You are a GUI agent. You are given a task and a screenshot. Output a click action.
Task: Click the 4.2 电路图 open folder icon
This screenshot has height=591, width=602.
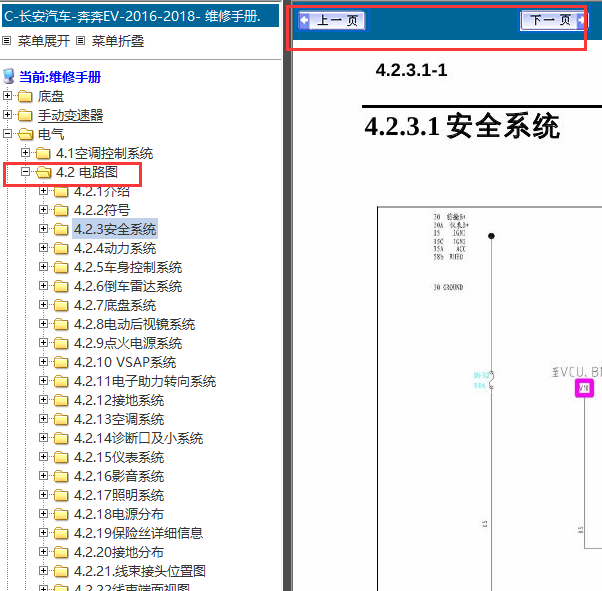click(x=43, y=172)
